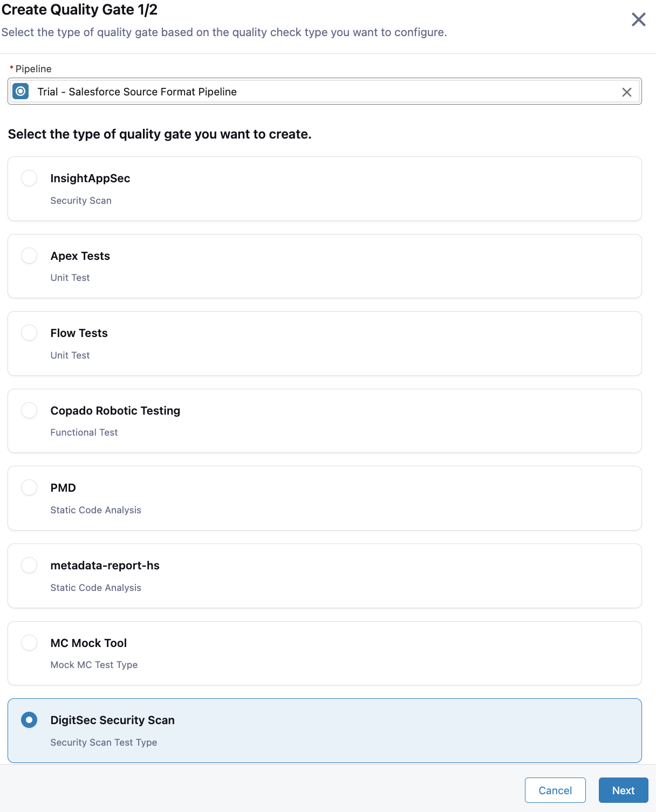Click the Pipeline lookup input field
Viewport: 656px width, 812px height.
coord(325,92)
